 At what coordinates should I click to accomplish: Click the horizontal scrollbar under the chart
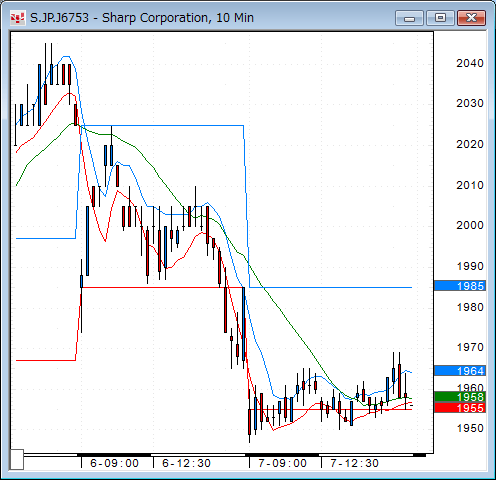pos(224,455)
